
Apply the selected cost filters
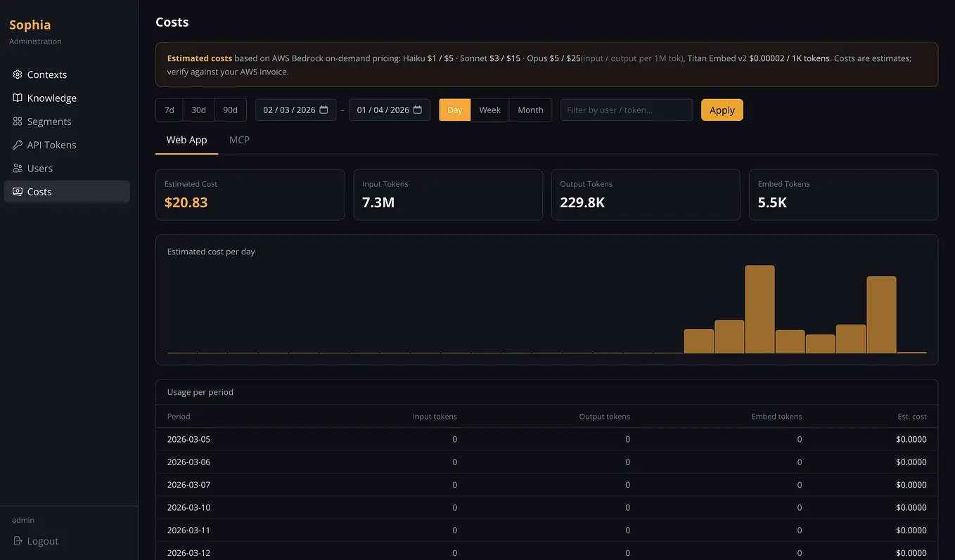[722, 110]
